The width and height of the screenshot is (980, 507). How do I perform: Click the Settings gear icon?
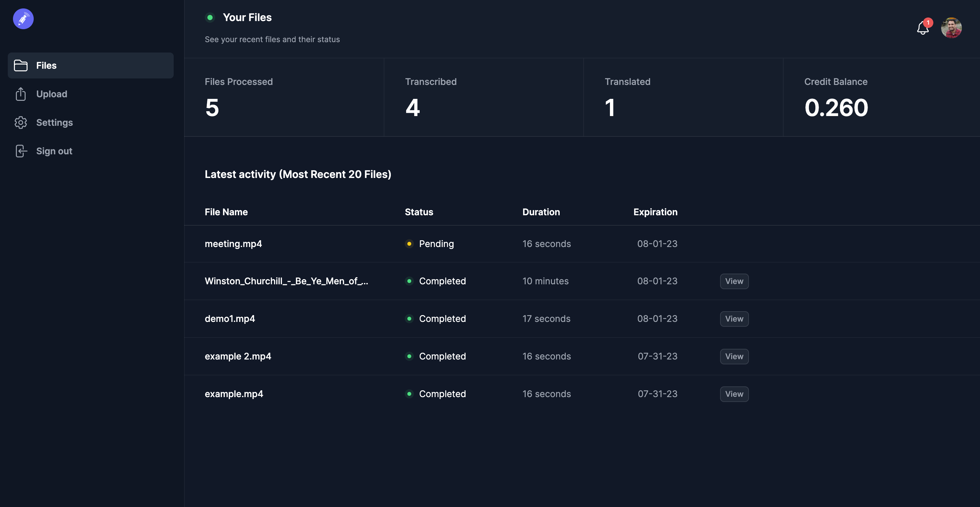click(20, 123)
